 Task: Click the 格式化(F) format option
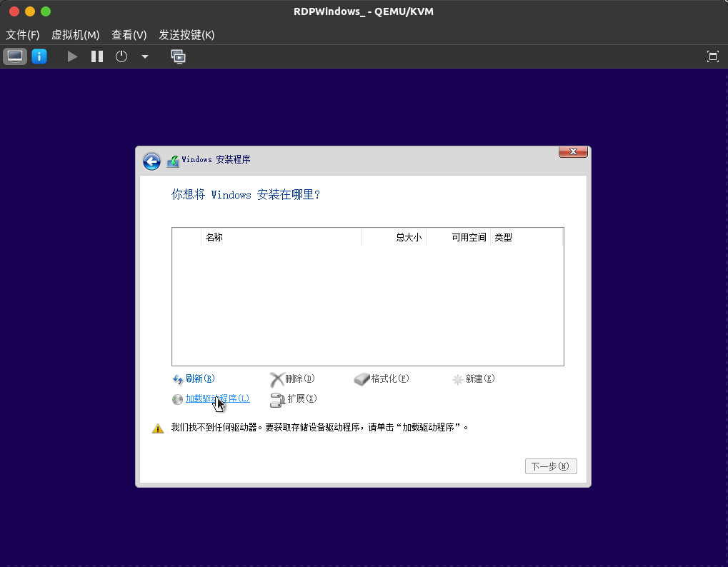click(390, 378)
